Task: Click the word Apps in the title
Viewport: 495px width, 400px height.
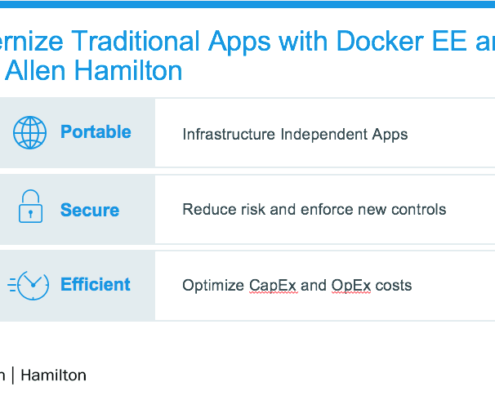Action: (239, 43)
